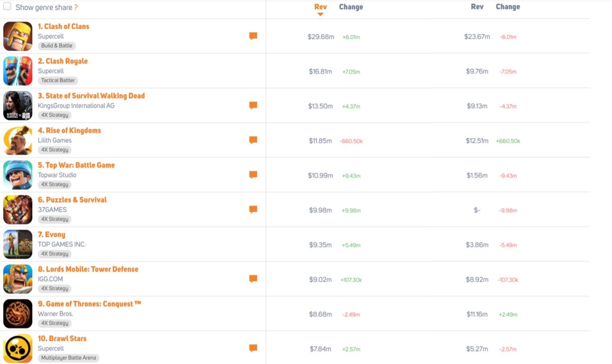Click the Rise of Kingdoms app icon
This screenshot has width=612, height=364.
(18, 140)
